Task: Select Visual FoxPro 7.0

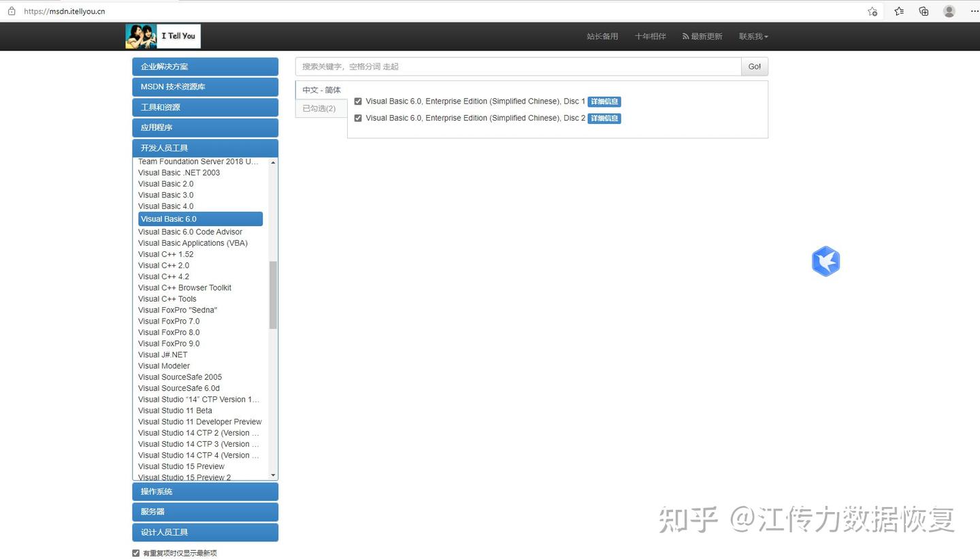Action: 169,321
